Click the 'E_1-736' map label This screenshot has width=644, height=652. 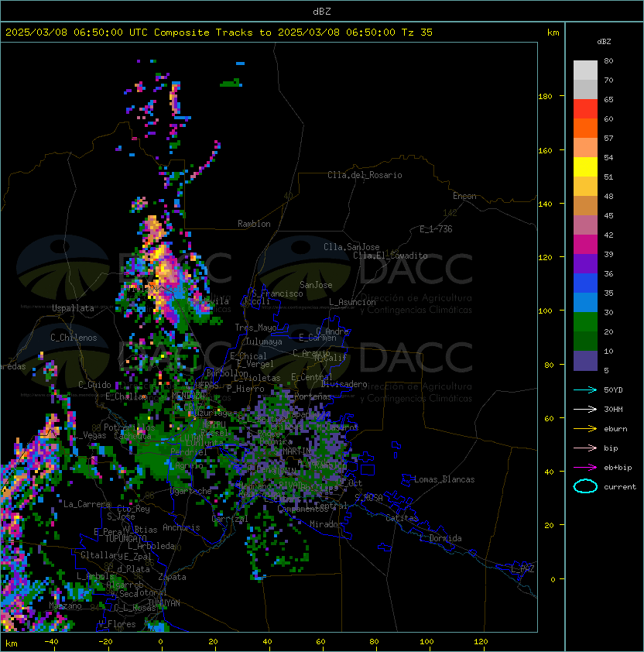[x=436, y=229]
